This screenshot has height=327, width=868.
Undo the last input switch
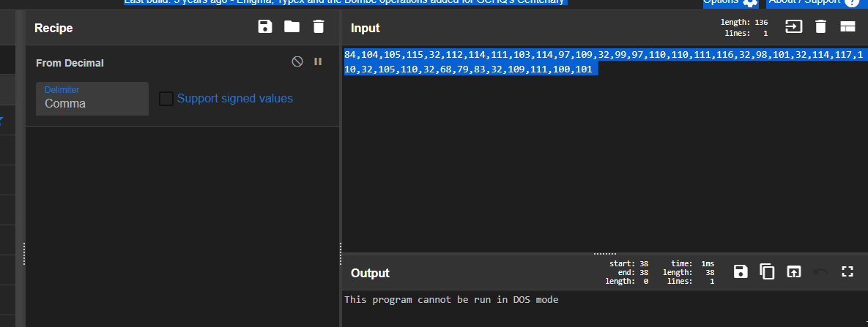click(x=820, y=271)
